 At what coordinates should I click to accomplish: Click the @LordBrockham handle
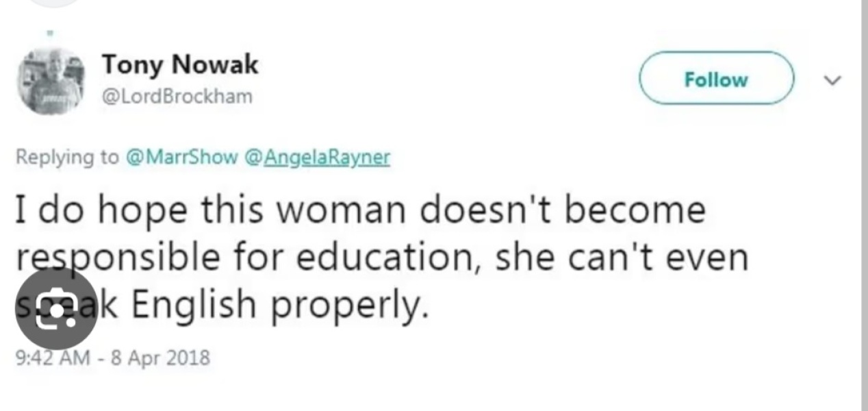(177, 96)
